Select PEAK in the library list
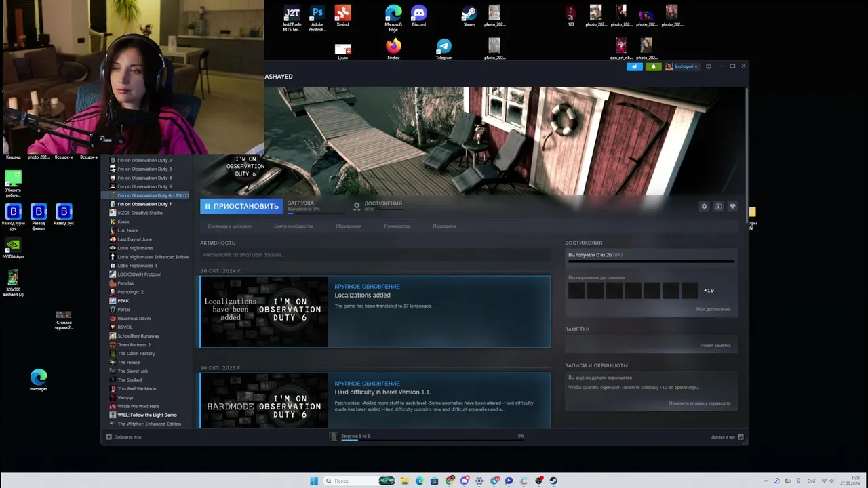The height and width of the screenshot is (488, 868). tap(123, 301)
